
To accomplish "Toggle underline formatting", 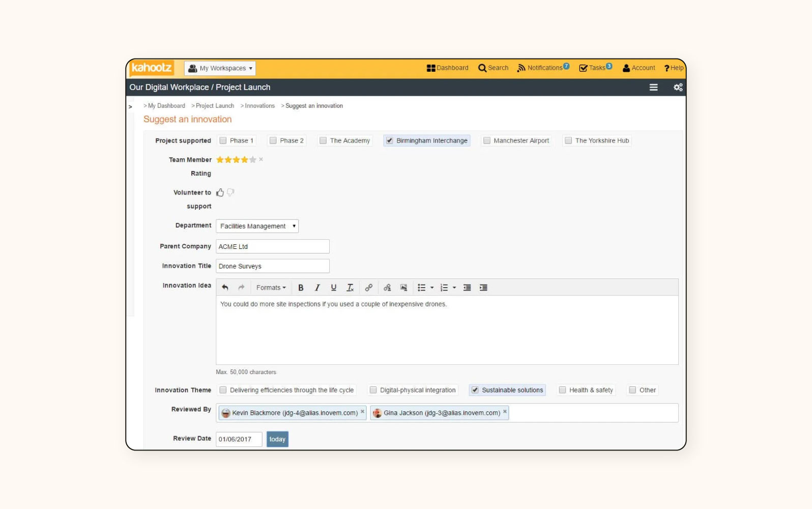I will click(x=333, y=288).
